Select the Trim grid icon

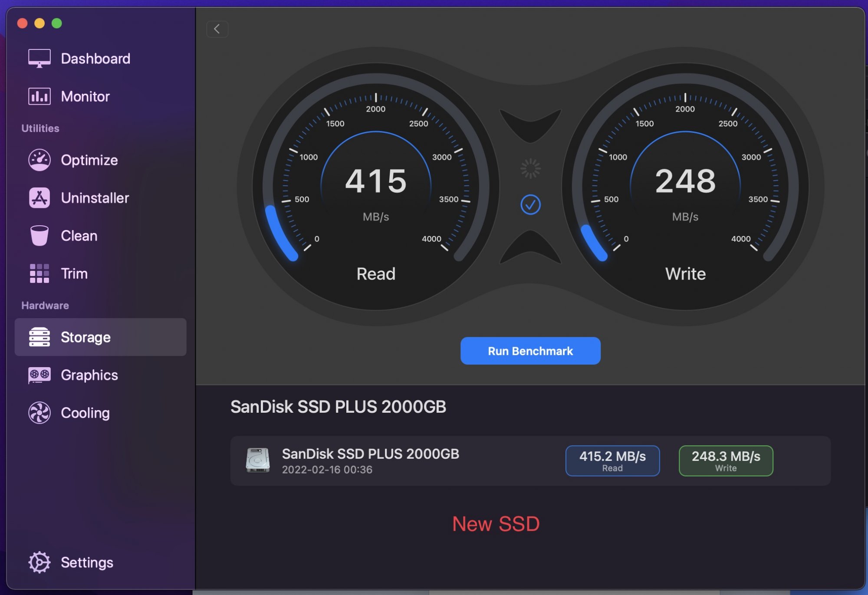(x=39, y=273)
